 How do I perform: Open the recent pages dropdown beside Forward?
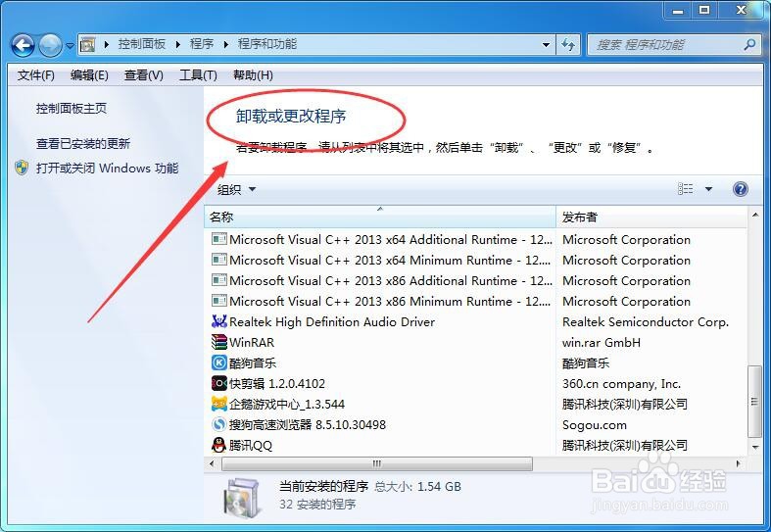(70, 46)
